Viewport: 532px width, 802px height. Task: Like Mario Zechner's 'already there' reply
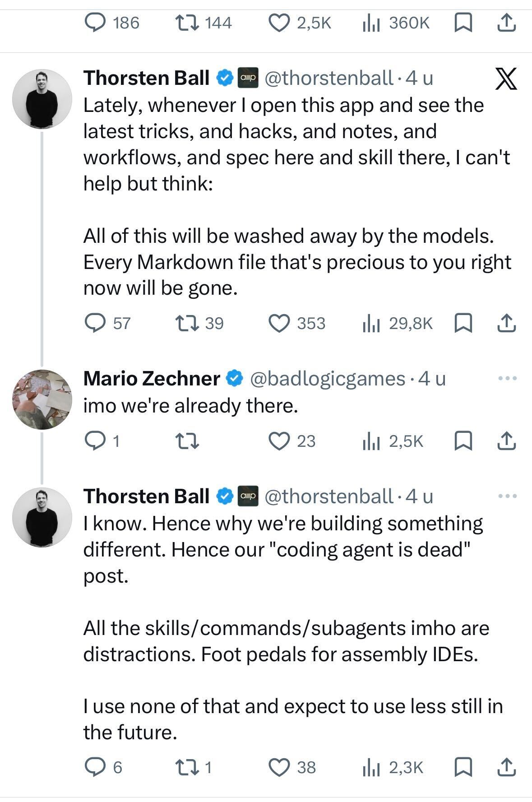279,441
